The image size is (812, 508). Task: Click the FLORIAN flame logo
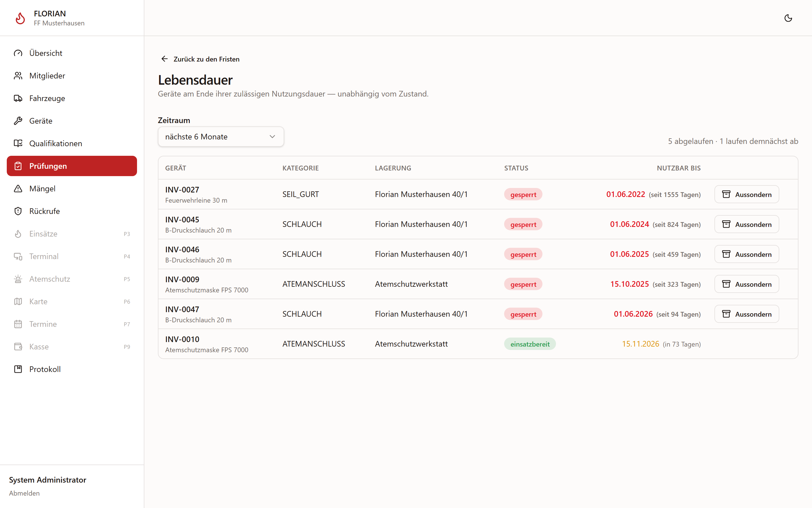coord(20,18)
